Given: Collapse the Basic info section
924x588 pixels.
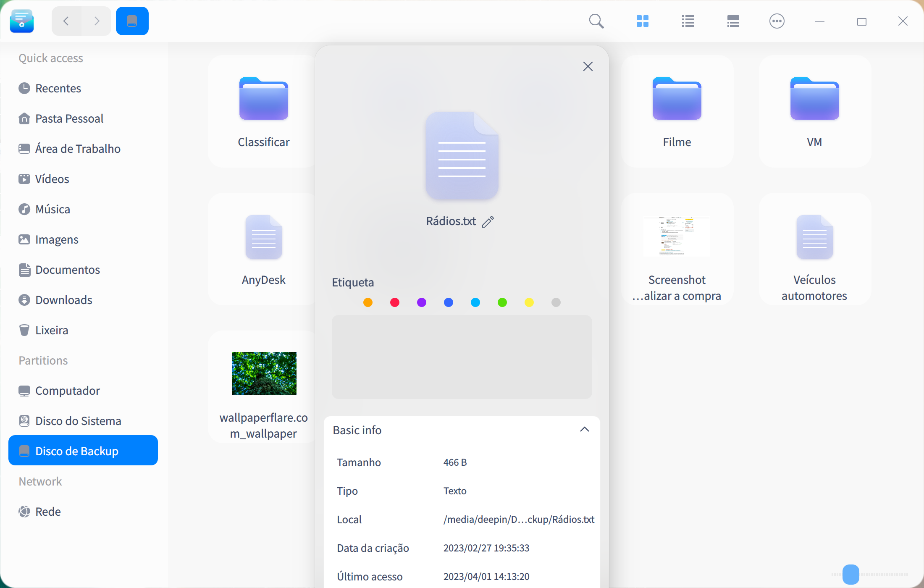Looking at the screenshot, I should pos(585,429).
